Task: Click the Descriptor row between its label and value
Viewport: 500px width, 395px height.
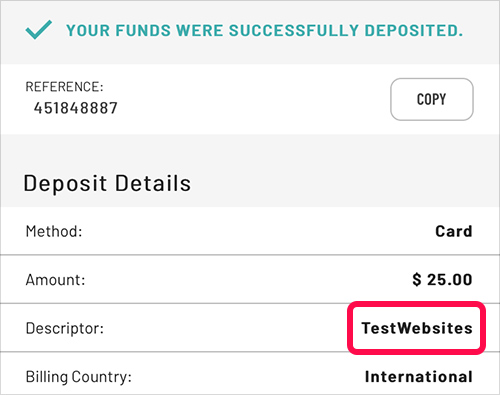Action: click(227, 328)
